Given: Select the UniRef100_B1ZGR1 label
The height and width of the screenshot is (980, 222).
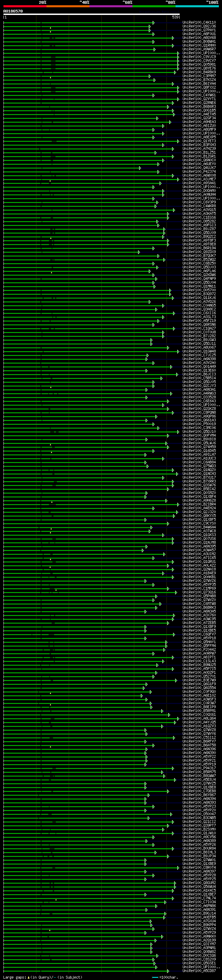Looking at the screenshot, I should 199,156.
